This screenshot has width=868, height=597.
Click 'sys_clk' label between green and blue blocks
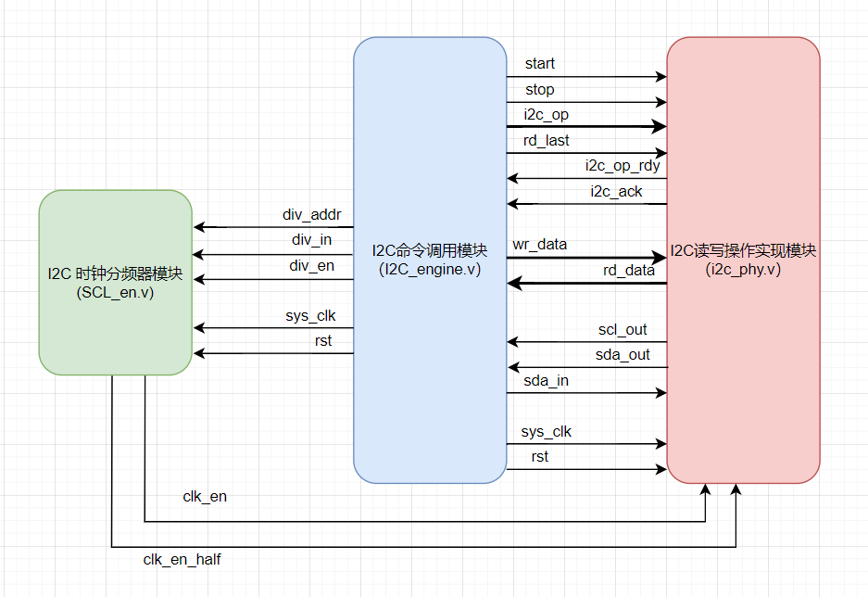(x=310, y=316)
